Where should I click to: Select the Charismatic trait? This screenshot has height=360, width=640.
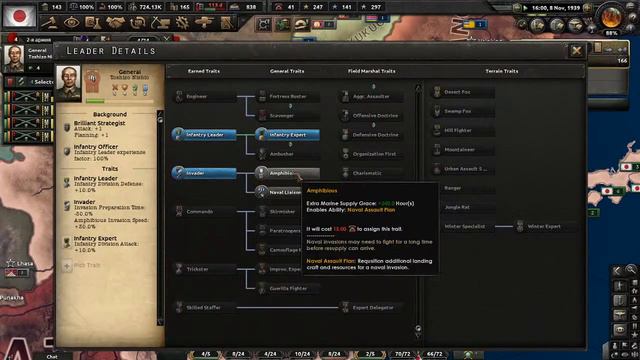(x=371, y=173)
